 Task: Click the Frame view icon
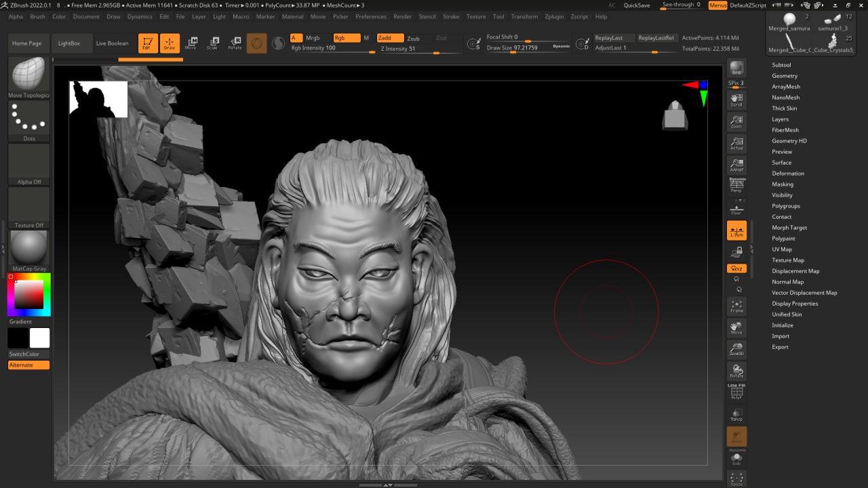(x=736, y=306)
